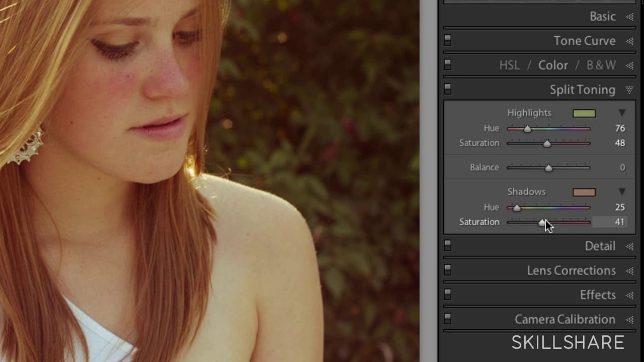Switch to the B&W tab
Image resolution: width=644 pixels, height=362 pixels.
click(x=601, y=65)
